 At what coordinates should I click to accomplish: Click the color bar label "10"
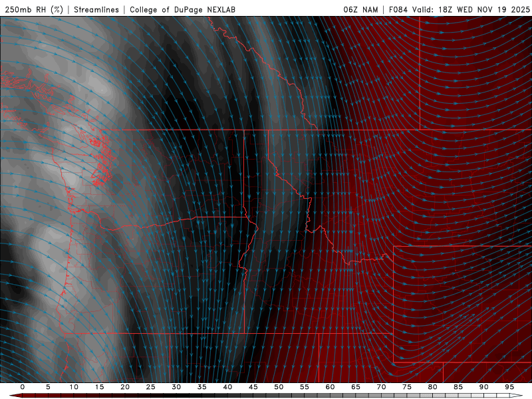[74, 387]
